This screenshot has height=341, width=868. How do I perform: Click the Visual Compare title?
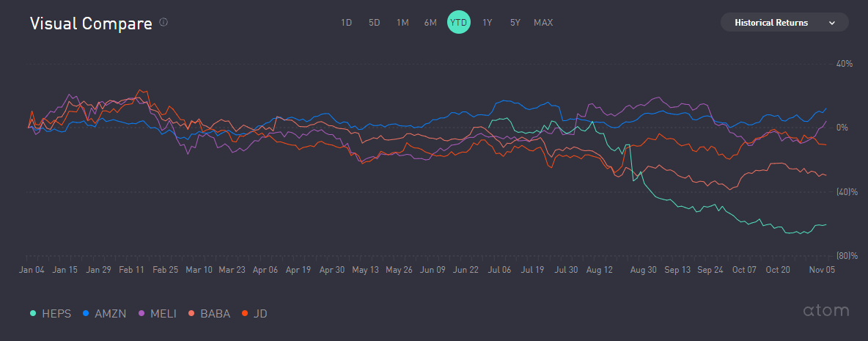click(91, 23)
